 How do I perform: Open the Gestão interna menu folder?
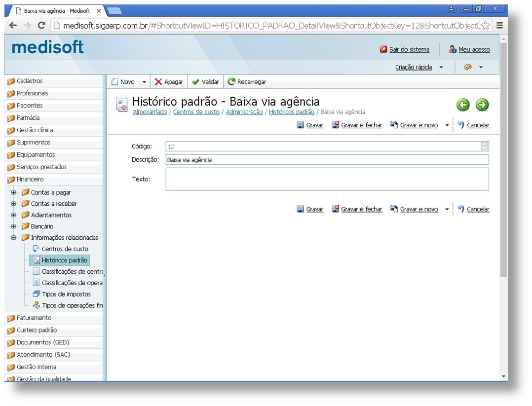click(x=54, y=367)
